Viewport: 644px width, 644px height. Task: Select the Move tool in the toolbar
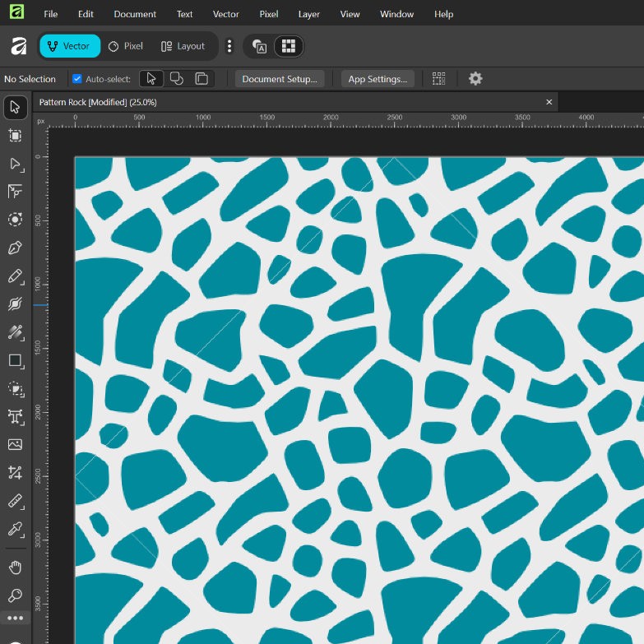(15, 107)
